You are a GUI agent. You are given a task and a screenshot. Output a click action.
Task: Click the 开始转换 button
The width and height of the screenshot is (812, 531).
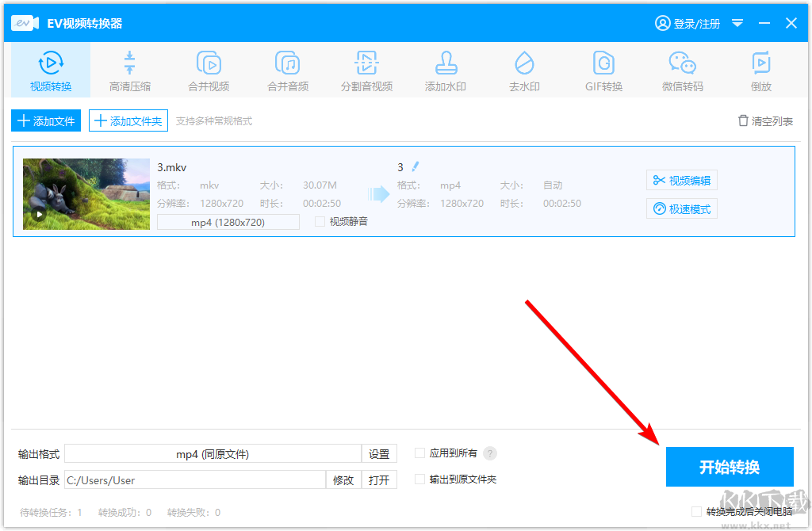pos(729,467)
